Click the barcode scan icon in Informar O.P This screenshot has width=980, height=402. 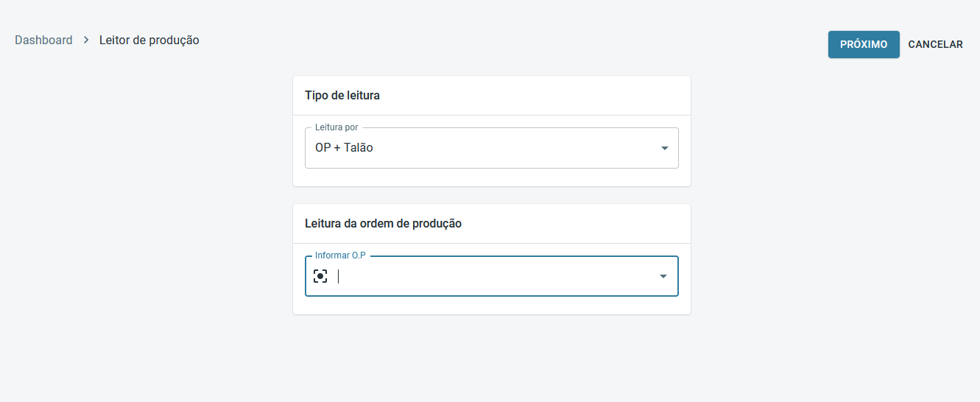tap(320, 276)
